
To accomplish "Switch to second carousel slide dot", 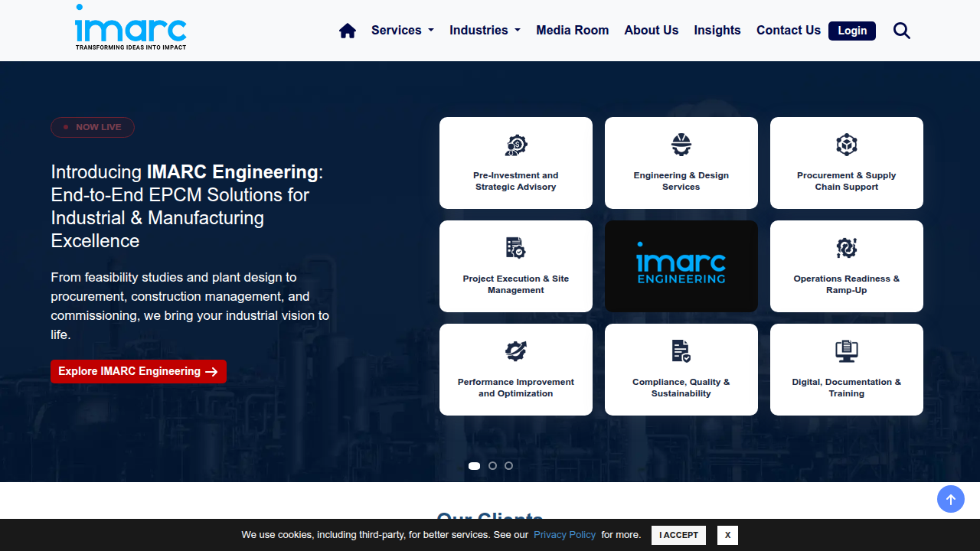I will (x=492, y=465).
